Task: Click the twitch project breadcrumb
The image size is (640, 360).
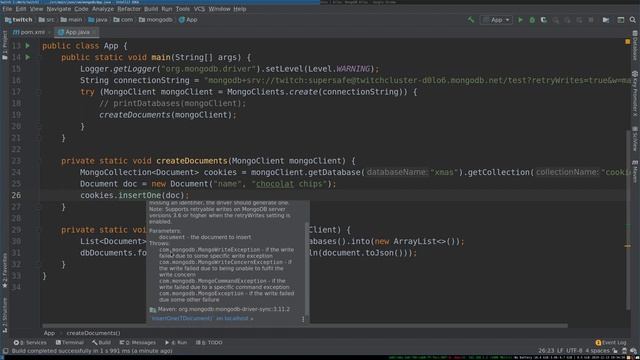Action: 18,20
